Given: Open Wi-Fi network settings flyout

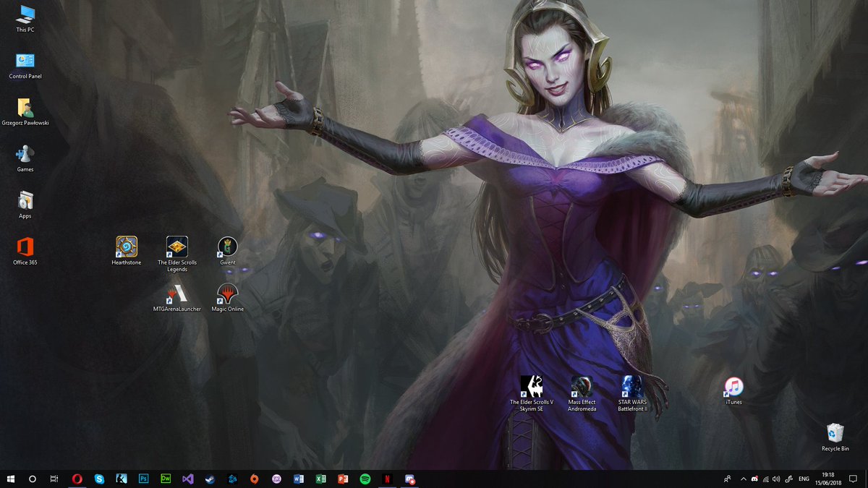Looking at the screenshot, I should click(x=765, y=479).
